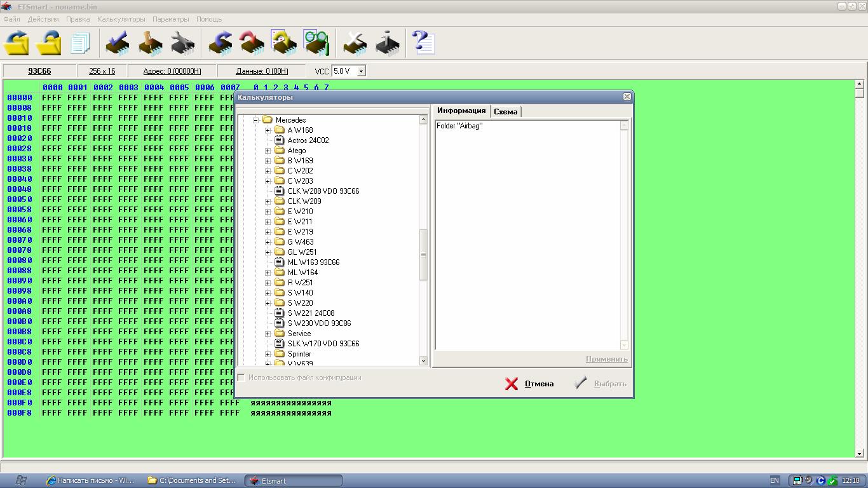Screen dimensions: 868x488
Task: Click the chip info icon
Action: 388,43
